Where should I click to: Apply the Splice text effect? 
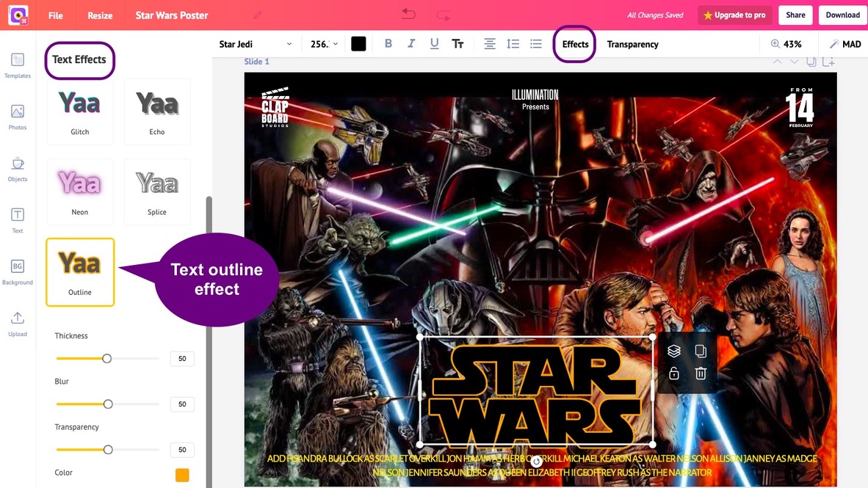[157, 192]
